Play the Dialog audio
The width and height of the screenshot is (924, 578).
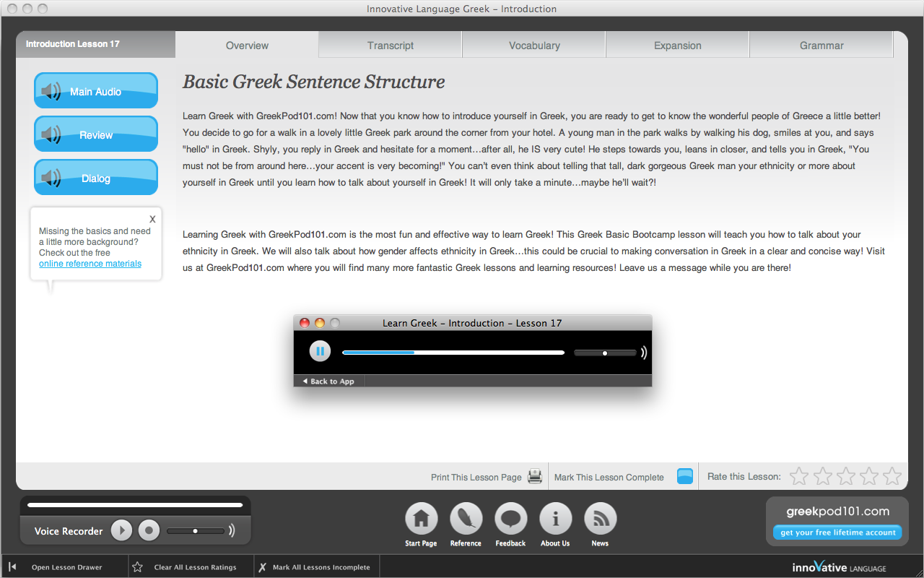(x=96, y=178)
